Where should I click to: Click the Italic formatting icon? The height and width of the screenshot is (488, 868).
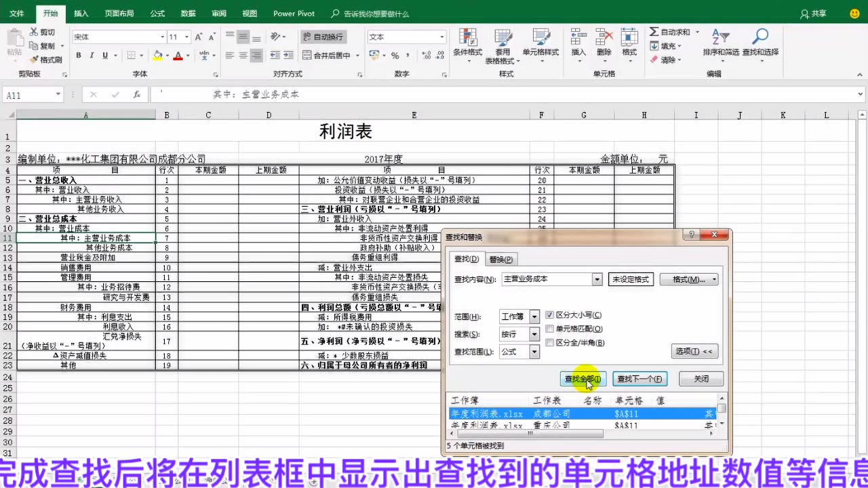pos(92,56)
